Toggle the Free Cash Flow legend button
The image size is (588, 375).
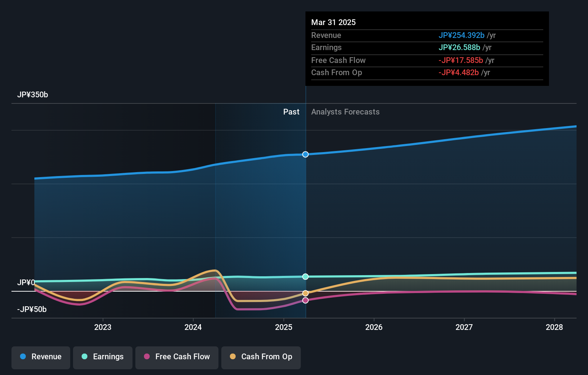click(177, 357)
